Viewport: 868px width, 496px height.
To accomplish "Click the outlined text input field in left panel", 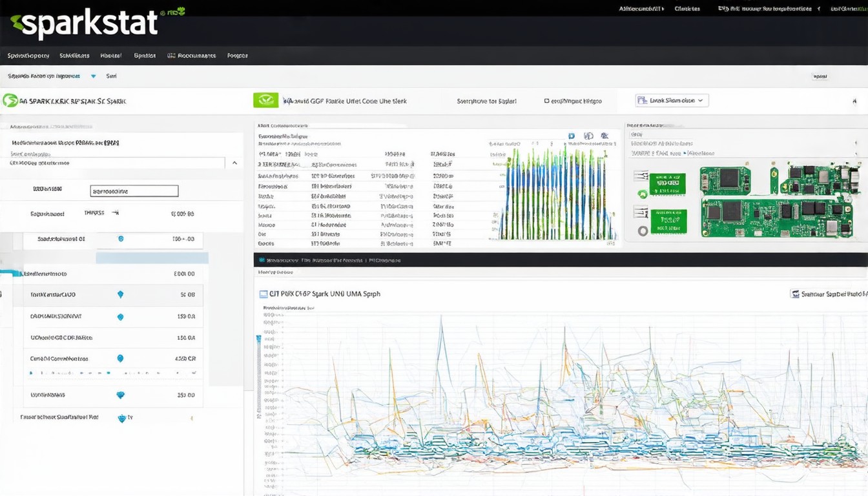I will pos(134,191).
